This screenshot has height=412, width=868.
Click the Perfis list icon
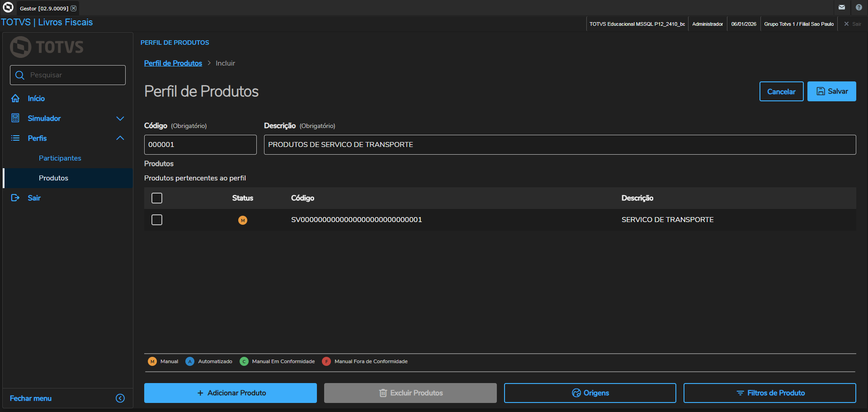point(15,138)
